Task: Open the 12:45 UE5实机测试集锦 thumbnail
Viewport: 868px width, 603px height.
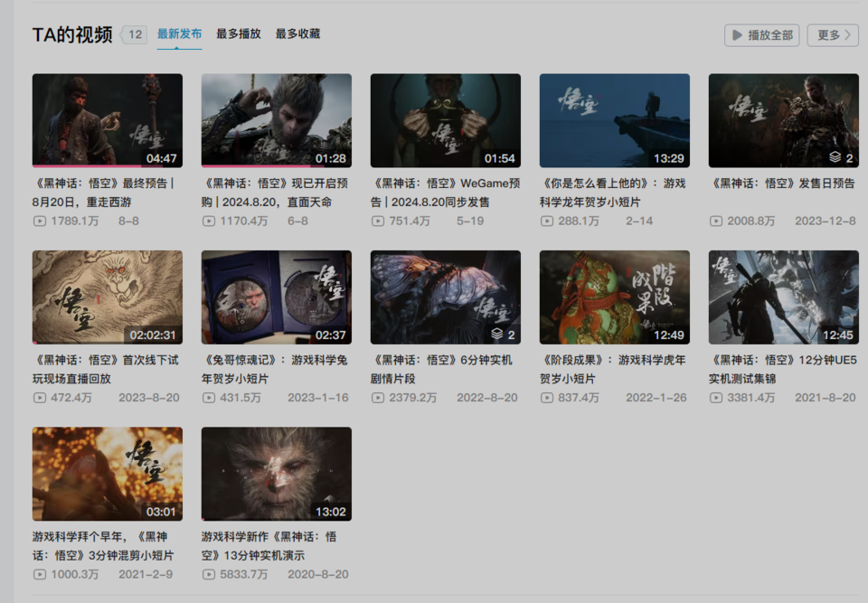Action: pyautogui.click(x=784, y=297)
